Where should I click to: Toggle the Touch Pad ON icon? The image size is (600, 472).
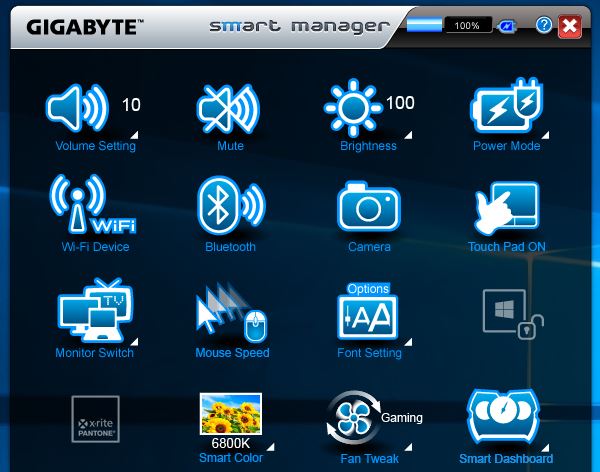click(x=507, y=207)
